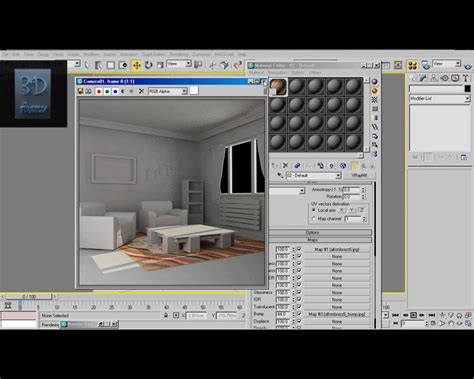Screen dimensions: 474x379
Task: Enable red channel in render window
Action: (x=99, y=91)
